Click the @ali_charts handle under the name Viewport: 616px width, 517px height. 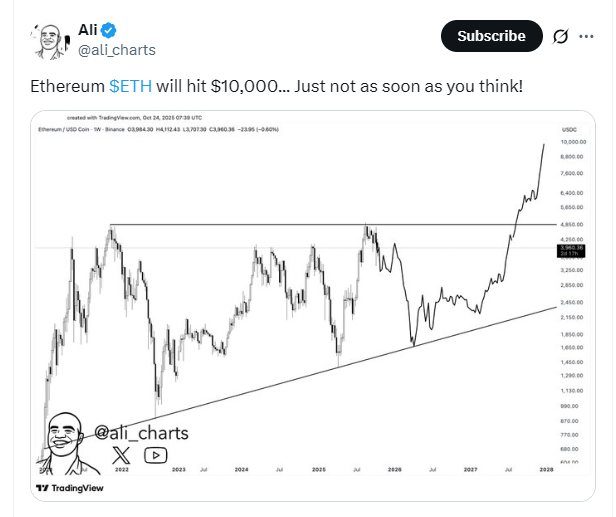tap(117, 49)
